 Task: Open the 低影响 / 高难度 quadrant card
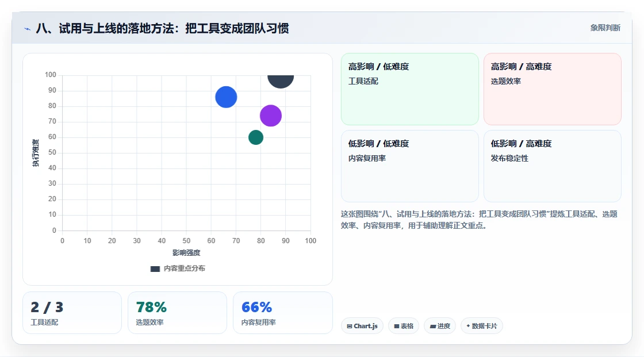553,166
